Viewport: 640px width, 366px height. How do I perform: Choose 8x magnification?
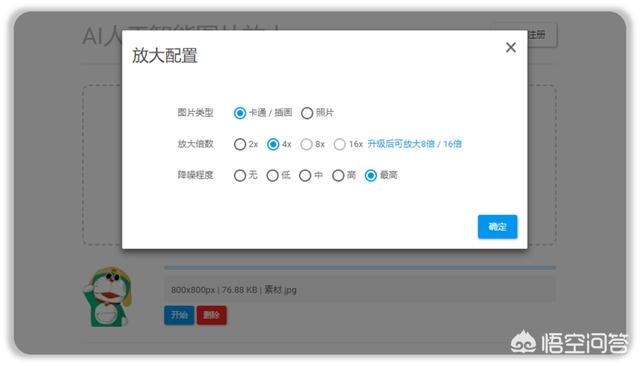(x=306, y=144)
